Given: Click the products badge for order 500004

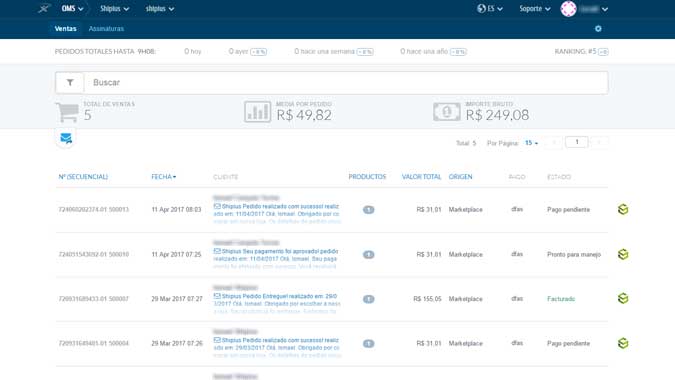Looking at the screenshot, I should (368, 344).
